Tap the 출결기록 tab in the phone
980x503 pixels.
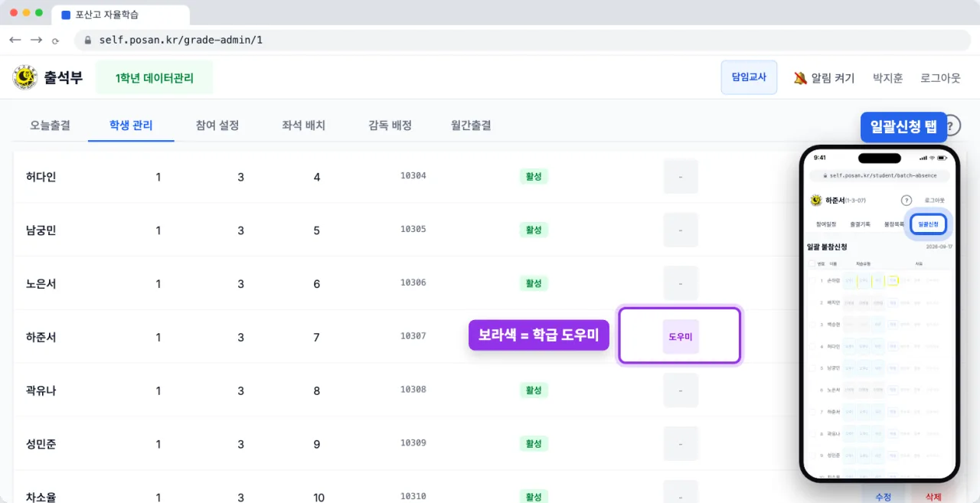pyautogui.click(x=860, y=224)
